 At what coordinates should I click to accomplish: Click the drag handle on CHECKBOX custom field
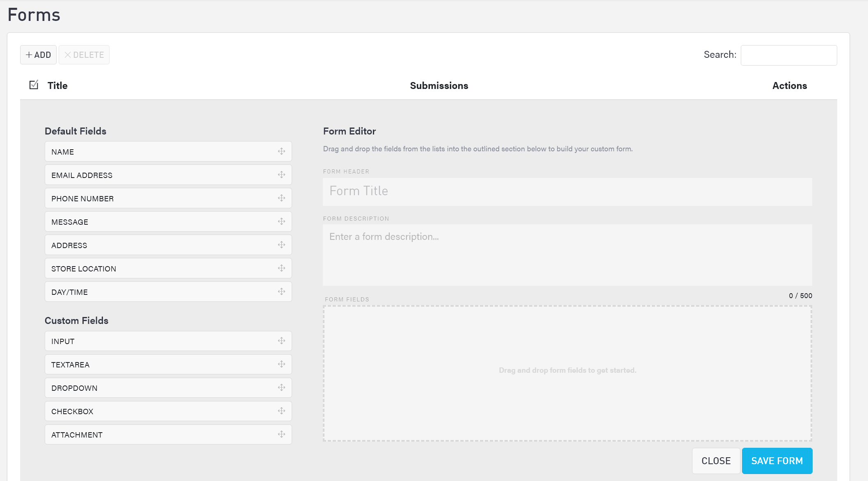tap(281, 411)
